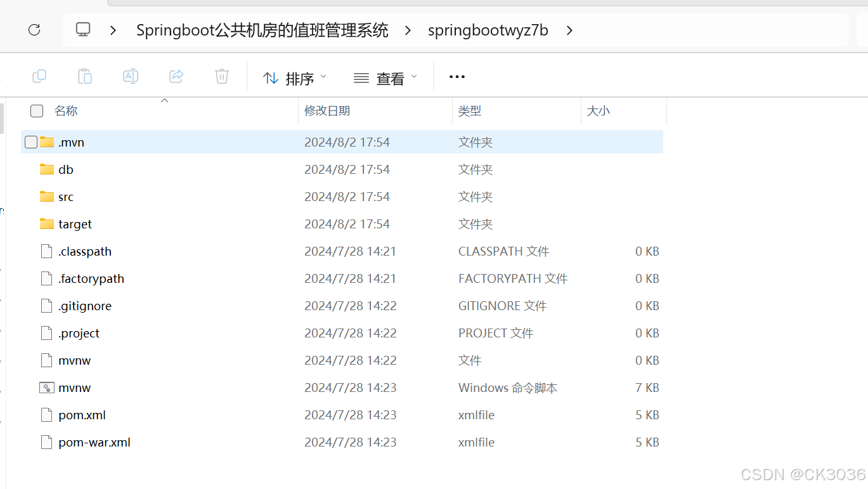Click the Copy icon in the toolbar
The height and width of the screenshot is (489, 868).
(x=39, y=75)
